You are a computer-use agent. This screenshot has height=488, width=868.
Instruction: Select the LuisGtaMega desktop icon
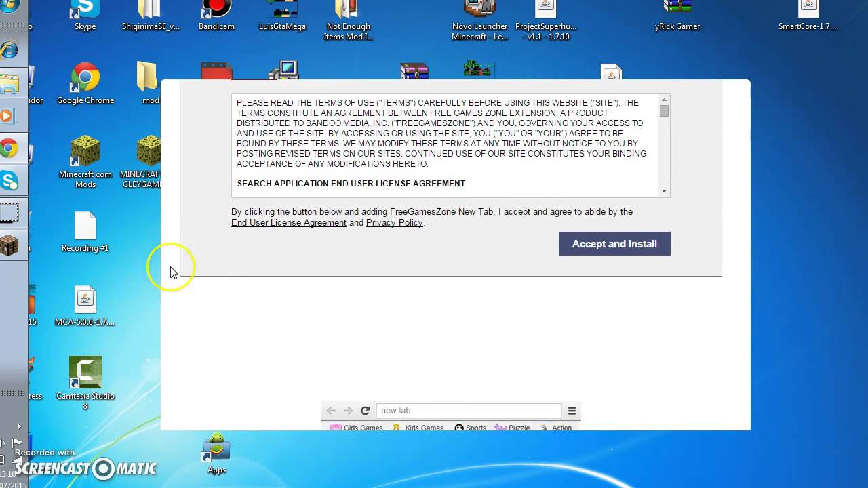click(x=282, y=16)
